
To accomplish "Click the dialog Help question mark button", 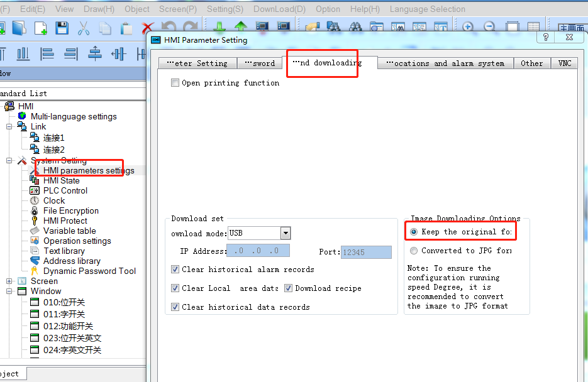I will tap(546, 37).
